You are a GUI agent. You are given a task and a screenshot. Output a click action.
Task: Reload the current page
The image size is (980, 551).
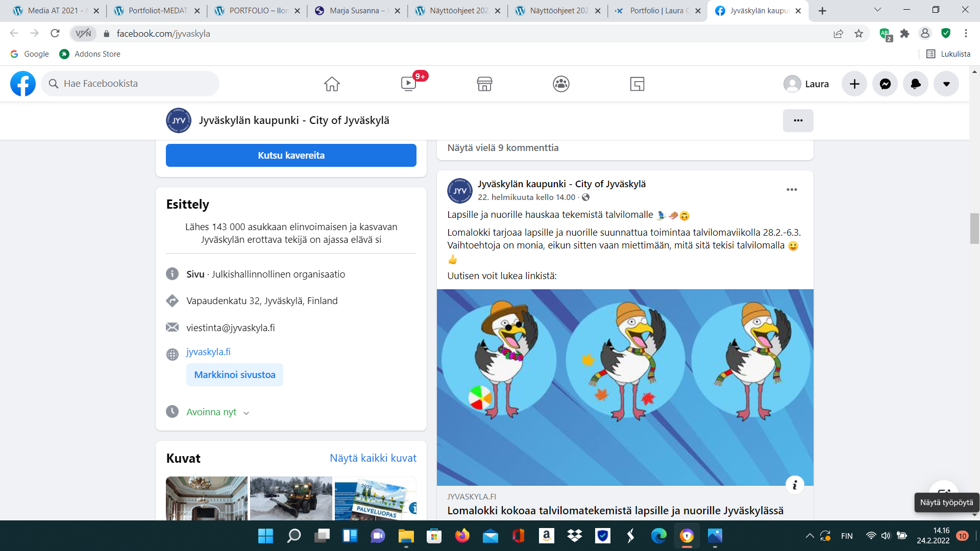click(x=55, y=34)
